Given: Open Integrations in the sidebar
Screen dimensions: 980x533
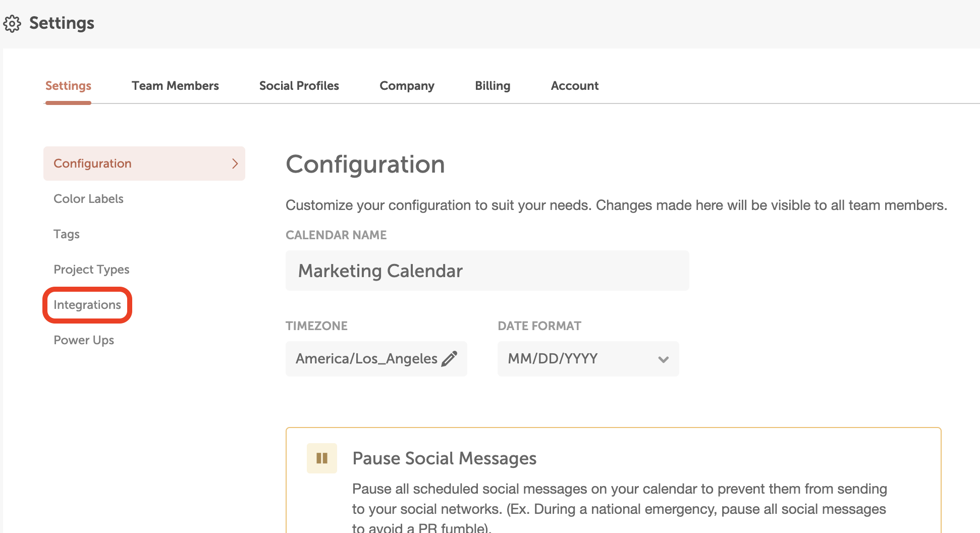Looking at the screenshot, I should (x=87, y=305).
